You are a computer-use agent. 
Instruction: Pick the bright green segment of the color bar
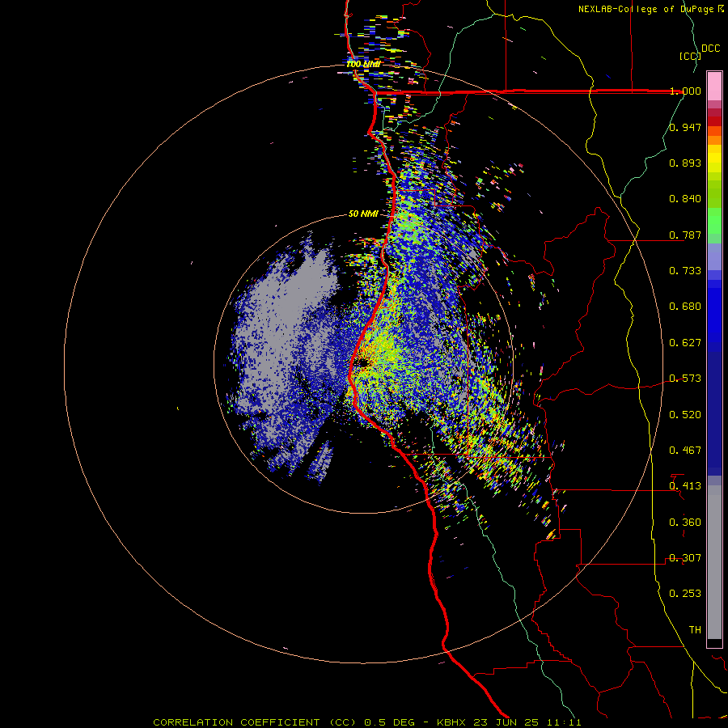[x=714, y=221]
